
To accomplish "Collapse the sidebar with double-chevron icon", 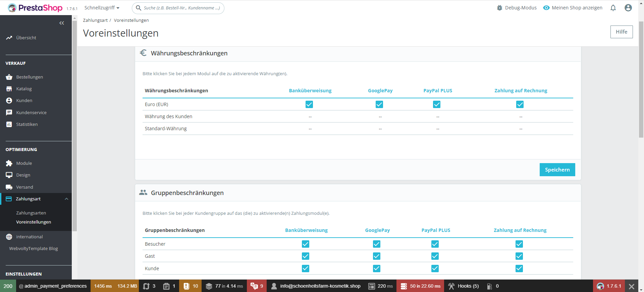I will (62, 23).
